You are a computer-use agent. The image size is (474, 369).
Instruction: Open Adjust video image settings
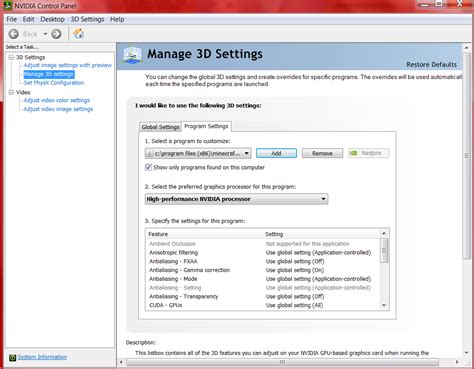tap(58, 109)
